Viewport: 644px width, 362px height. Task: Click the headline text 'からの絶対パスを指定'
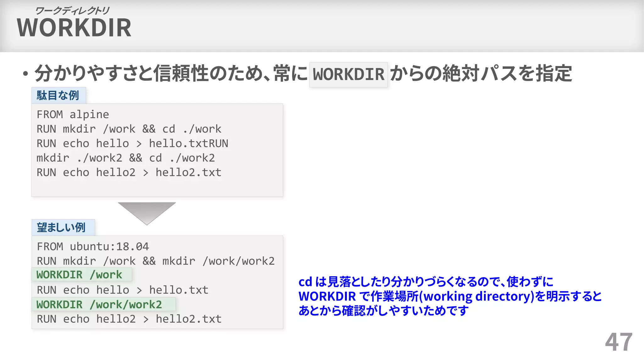click(481, 74)
